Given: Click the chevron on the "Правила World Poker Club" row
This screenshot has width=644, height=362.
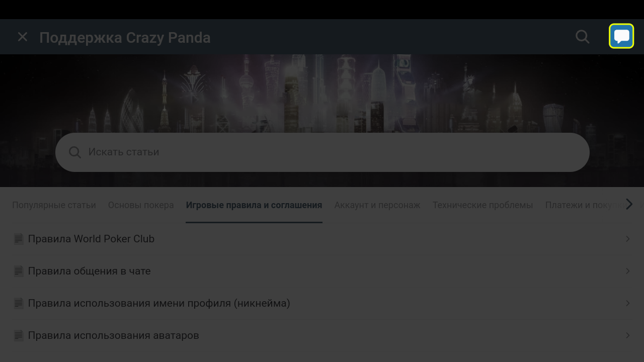Looking at the screenshot, I should [x=628, y=239].
